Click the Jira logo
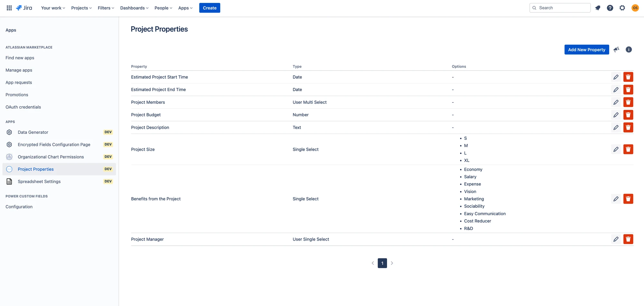644x306 pixels. click(x=24, y=8)
